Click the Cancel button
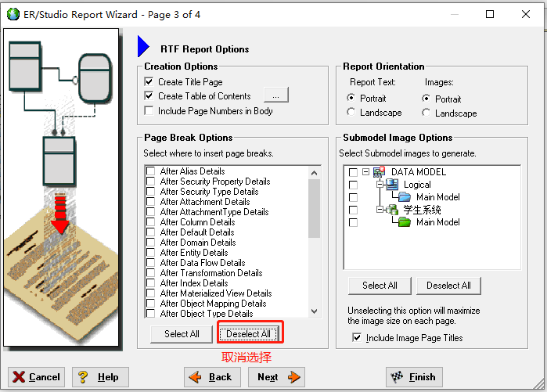 tap(36, 377)
